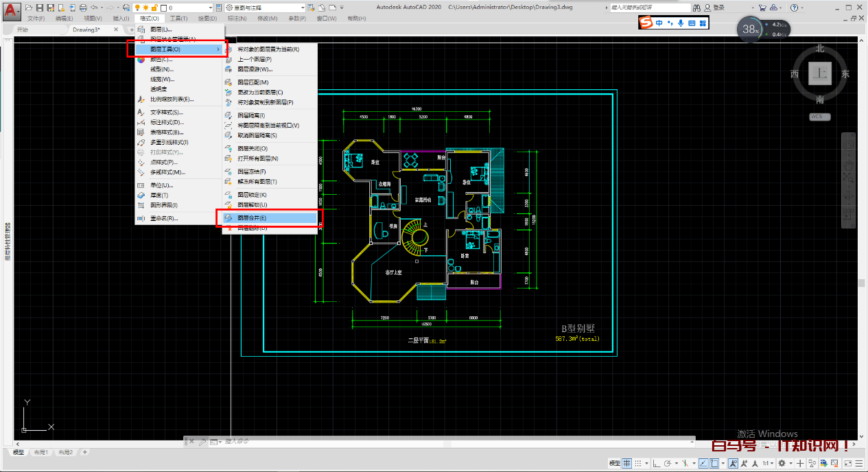868x472 pixels.
Task: Click the Open file icon in Quick Access toolbar
Action: [x=28, y=9]
